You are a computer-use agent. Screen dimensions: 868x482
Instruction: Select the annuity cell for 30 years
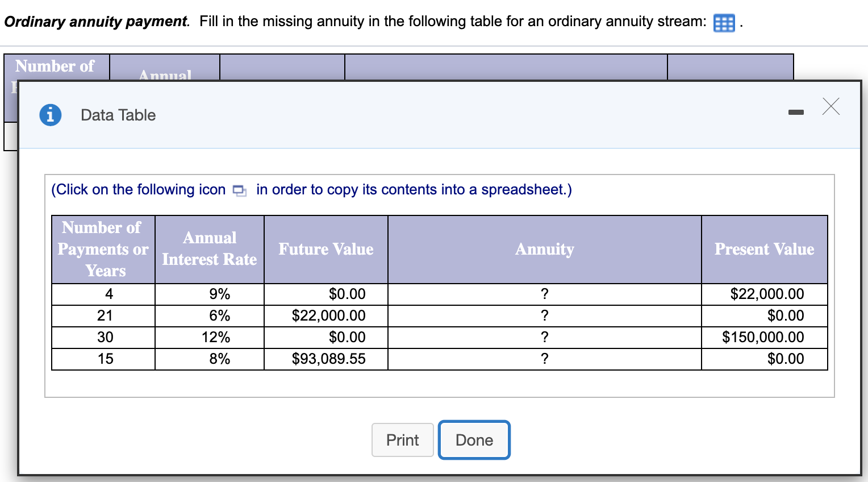[x=544, y=337]
